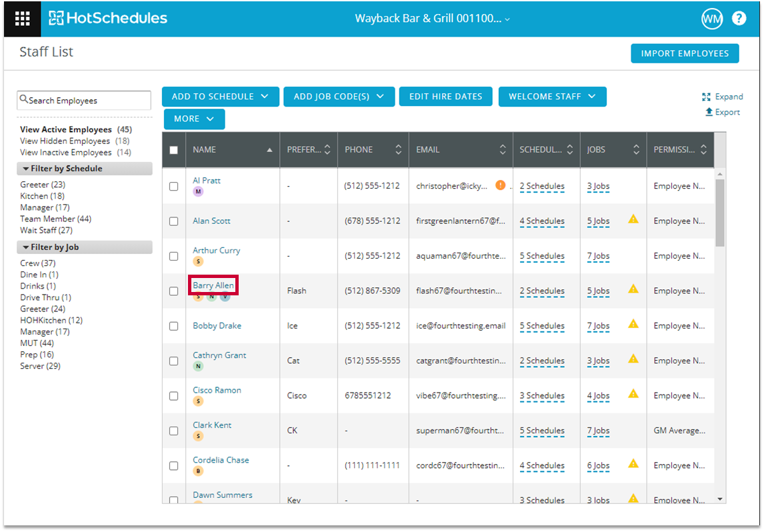Image resolution: width=764 pixels, height=532 pixels.
Task: Open the Wayback Bar & Grill site selector
Action: (x=433, y=19)
